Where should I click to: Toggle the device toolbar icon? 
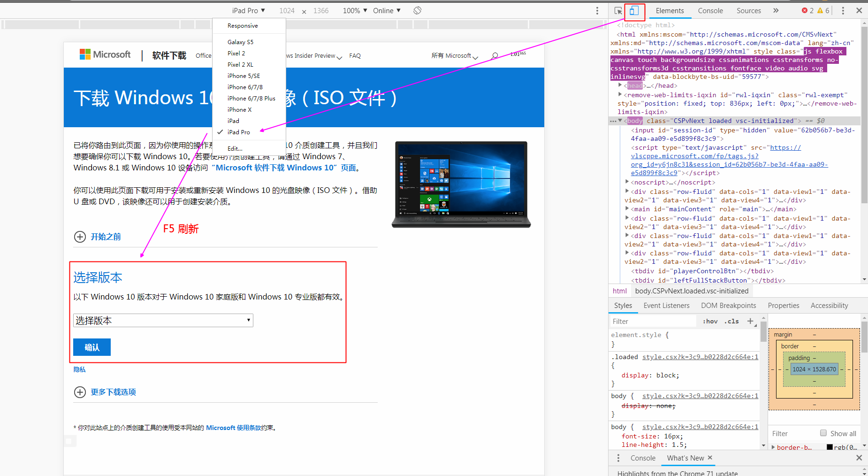pyautogui.click(x=634, y=10)
